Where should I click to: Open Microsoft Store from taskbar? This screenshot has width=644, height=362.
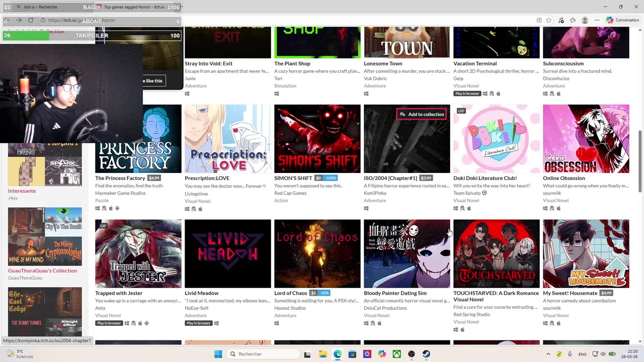[x=353, y=354]
